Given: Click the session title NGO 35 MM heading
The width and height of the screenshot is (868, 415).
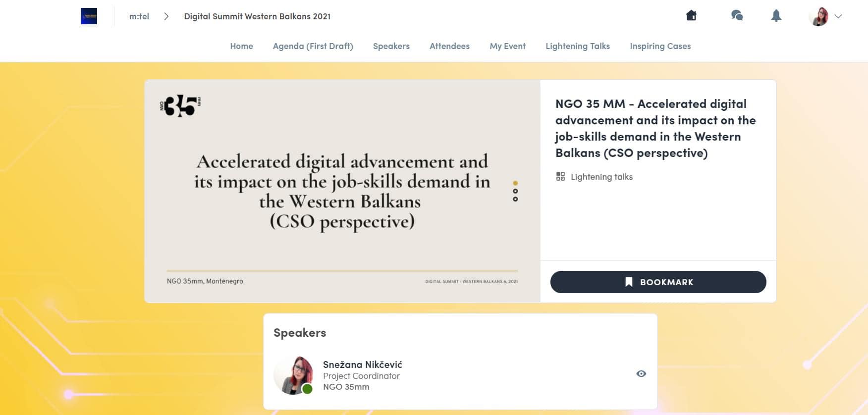Looking at the screenshot, I should click(x=655, y=128).
